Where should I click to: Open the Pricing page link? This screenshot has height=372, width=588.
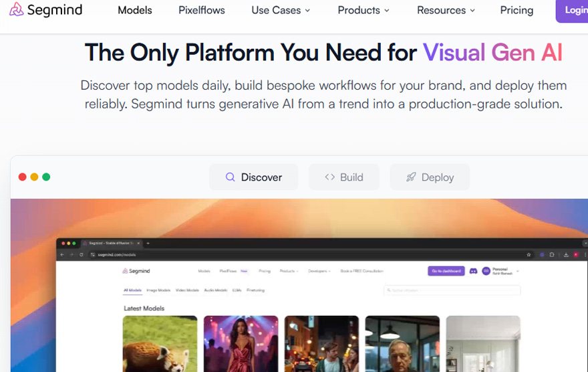pos(517,10)
